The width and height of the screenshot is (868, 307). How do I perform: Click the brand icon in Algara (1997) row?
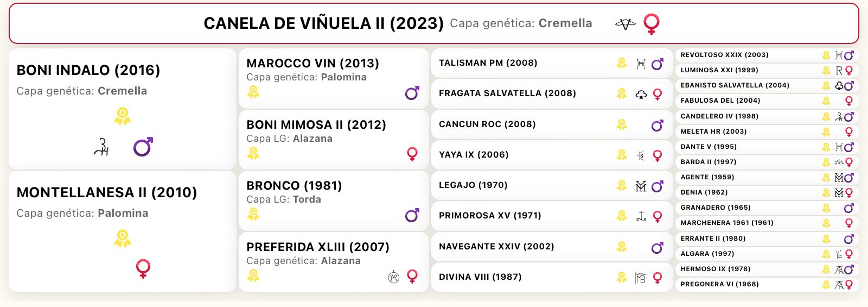click(839, 254)
